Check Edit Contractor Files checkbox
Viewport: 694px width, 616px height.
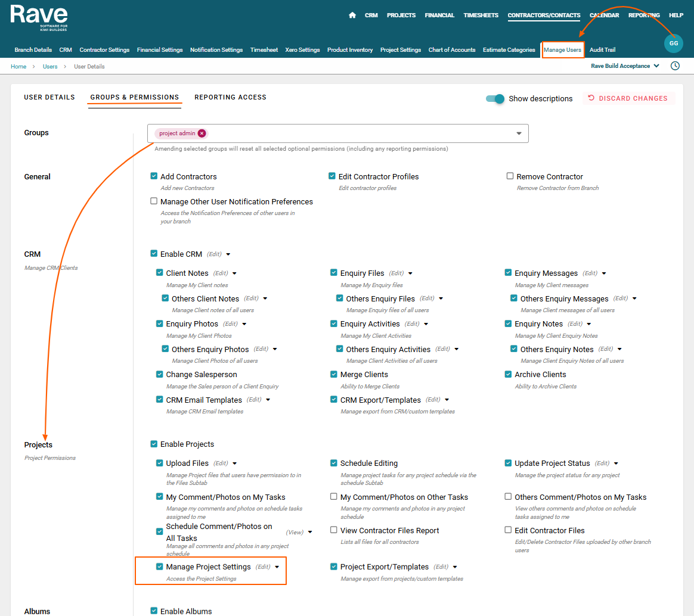pos(508,530)
